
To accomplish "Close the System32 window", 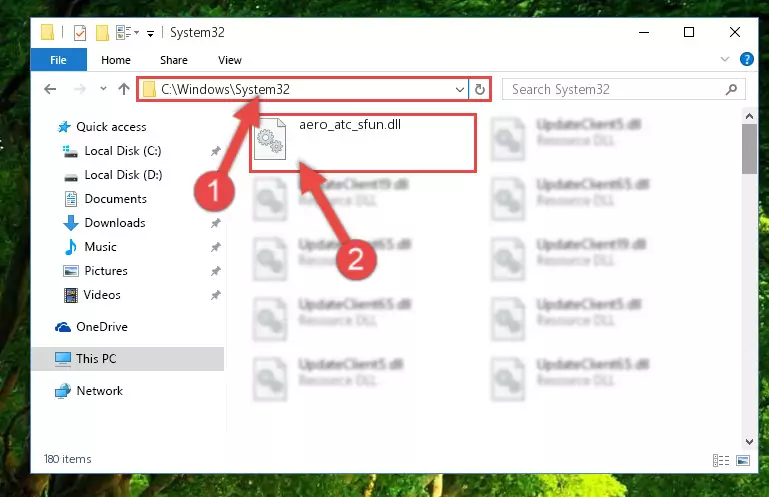I will pyautogui.click(x=734, y=32).
